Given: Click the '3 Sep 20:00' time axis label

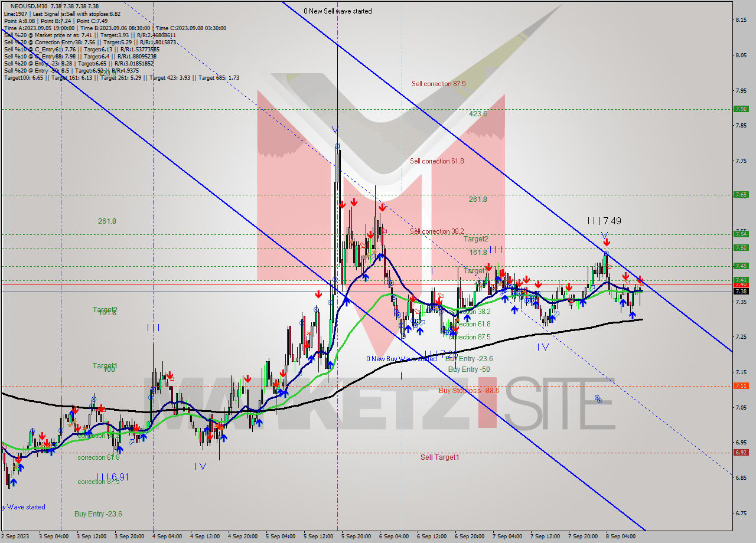Looking at the screenshot, I should coord(129,537).
